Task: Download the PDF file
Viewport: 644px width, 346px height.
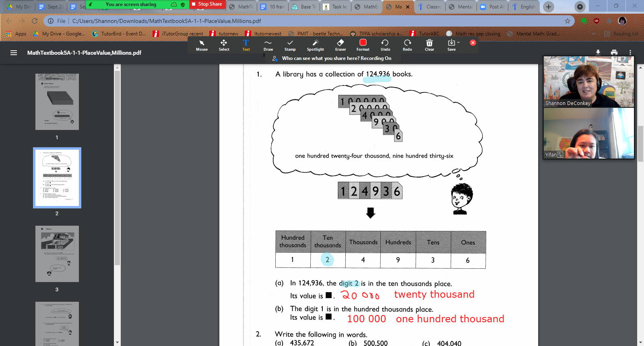Action: point(598,52)
